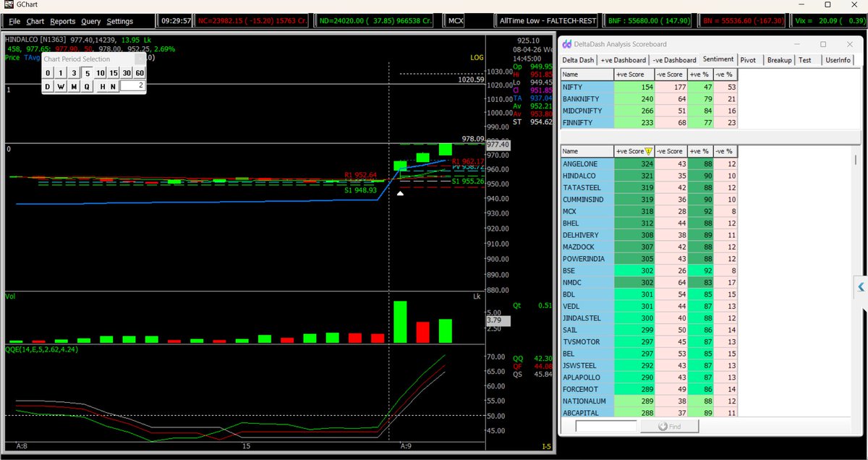Viewport: 868px width, 460px height.
Task: Select the NIFTY row
Action: tap(649, 86)
